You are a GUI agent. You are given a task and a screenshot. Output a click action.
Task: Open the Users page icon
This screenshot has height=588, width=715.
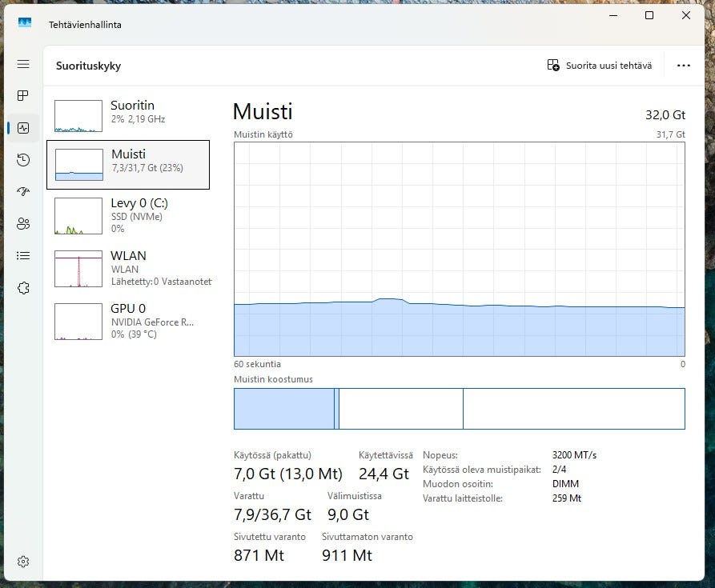[x=23, y=224]
